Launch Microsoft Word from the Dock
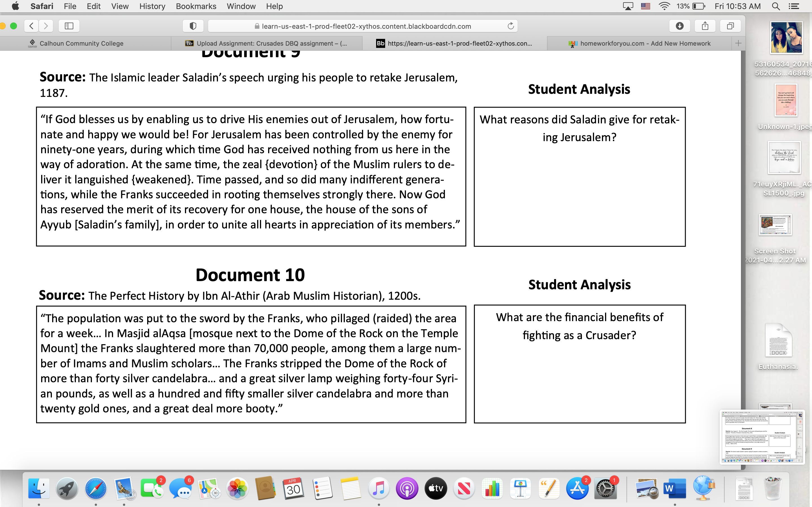The height and width of the screenshot is (507, 812). tap(674, 488)
